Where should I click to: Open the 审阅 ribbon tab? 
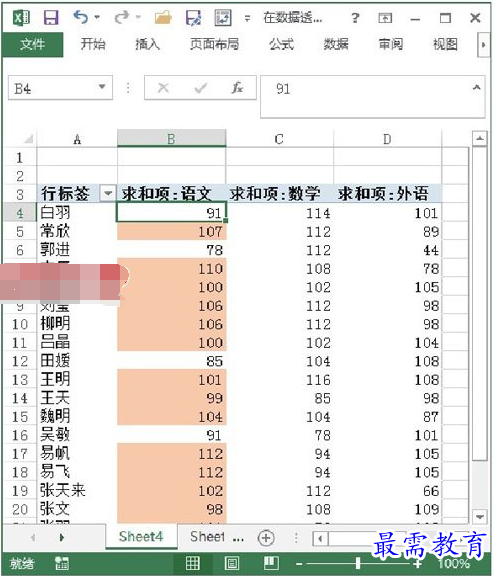pos(391,44)
